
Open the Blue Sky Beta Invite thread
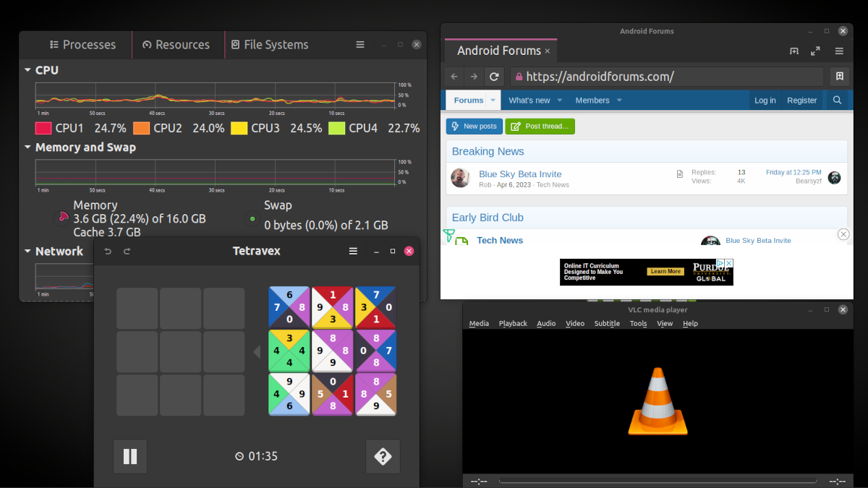[519, 174]
